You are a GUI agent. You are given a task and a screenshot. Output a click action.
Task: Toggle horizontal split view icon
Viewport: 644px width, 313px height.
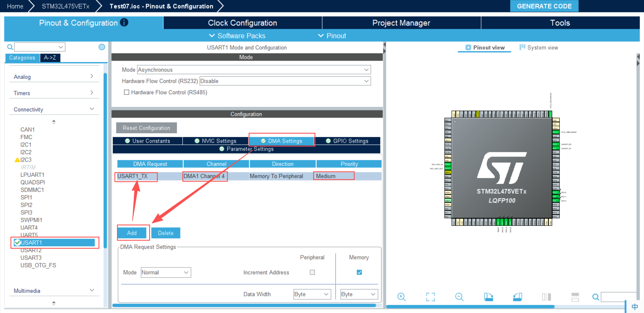tap(575, 297)
